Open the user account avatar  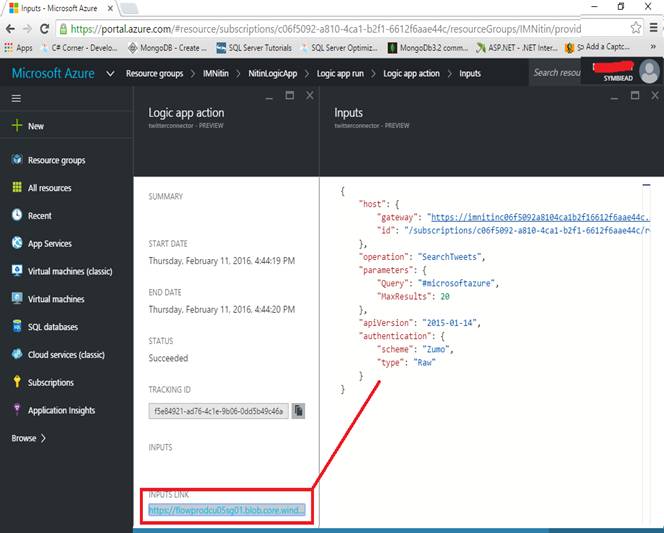(650, 71)
